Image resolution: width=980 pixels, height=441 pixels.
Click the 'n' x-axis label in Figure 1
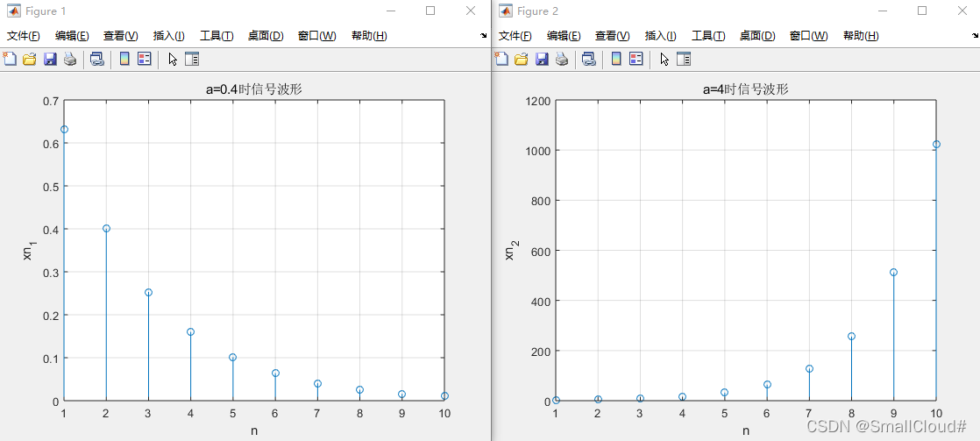253,430
